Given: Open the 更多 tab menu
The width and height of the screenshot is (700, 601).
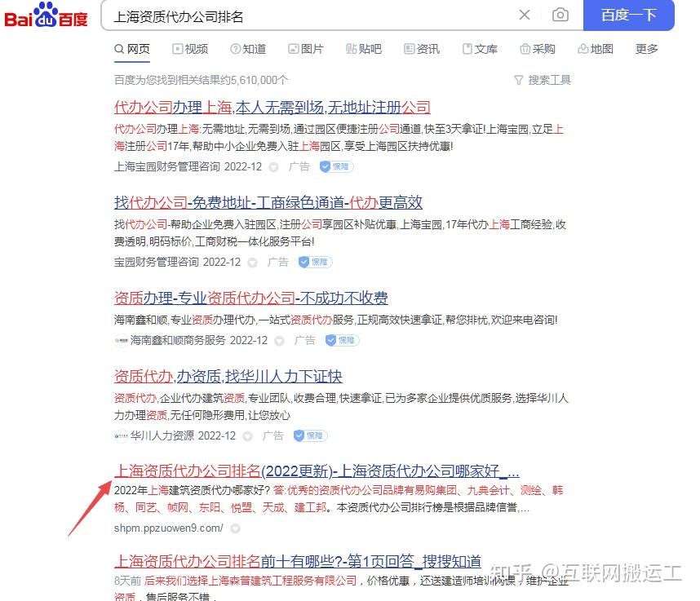Looking at the screenshot, I should pyautogui.click(x=646, y=49).
